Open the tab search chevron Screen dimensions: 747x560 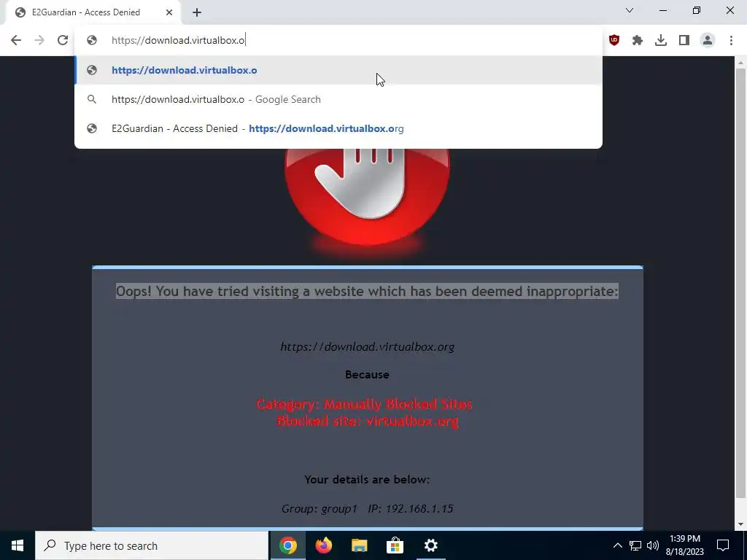coord(630,10)
